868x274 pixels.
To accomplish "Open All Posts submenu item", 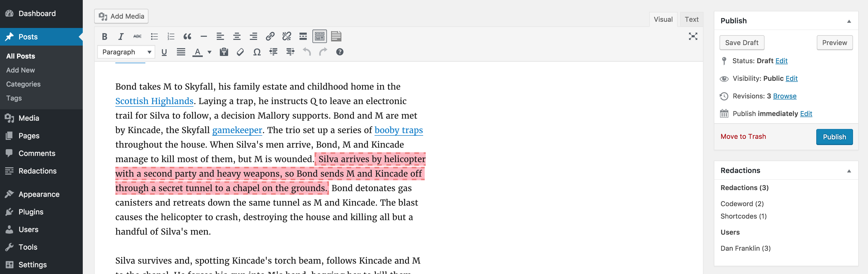I will (x=20, y=56).
